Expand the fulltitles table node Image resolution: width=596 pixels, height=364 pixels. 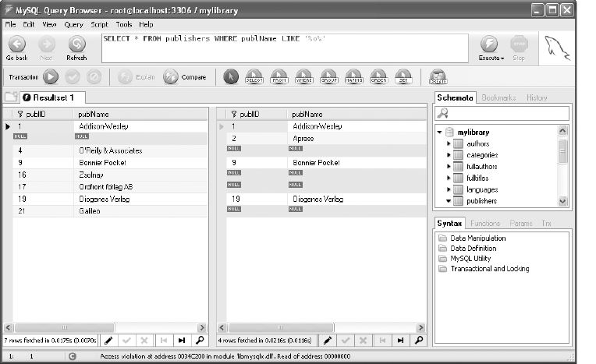coord(449,178)
